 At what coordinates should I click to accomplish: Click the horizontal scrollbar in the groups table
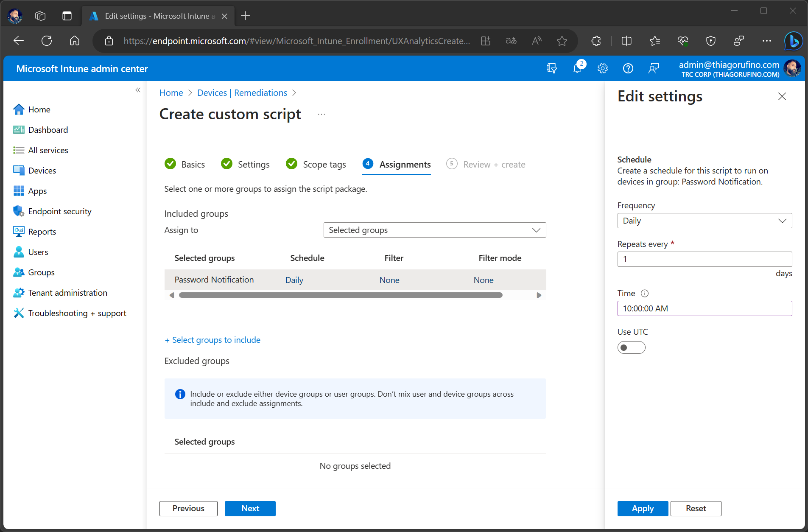pyautogui.click(x=341, y=295)
